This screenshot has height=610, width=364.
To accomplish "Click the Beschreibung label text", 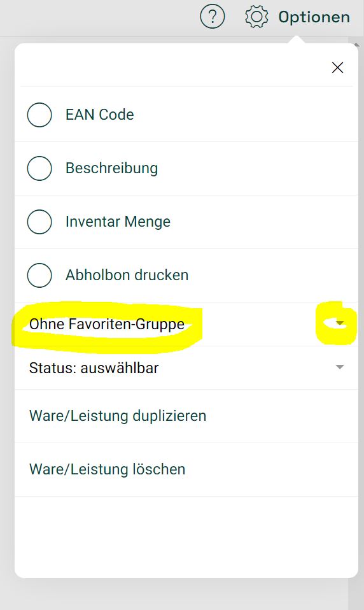I will 111,168.
